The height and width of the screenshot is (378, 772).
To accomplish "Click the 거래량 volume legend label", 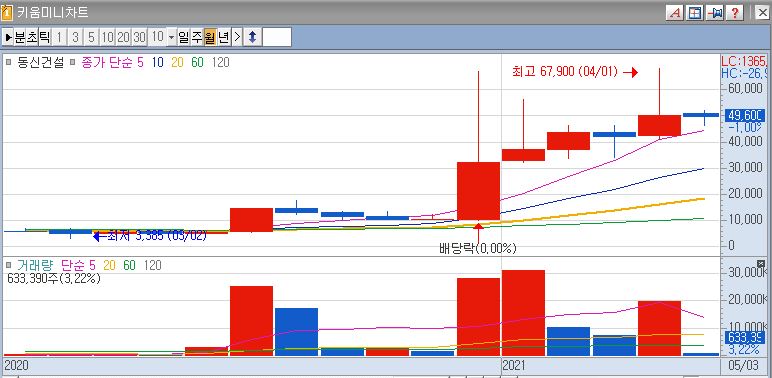I will pyautogui.click(x=34, y=266).
